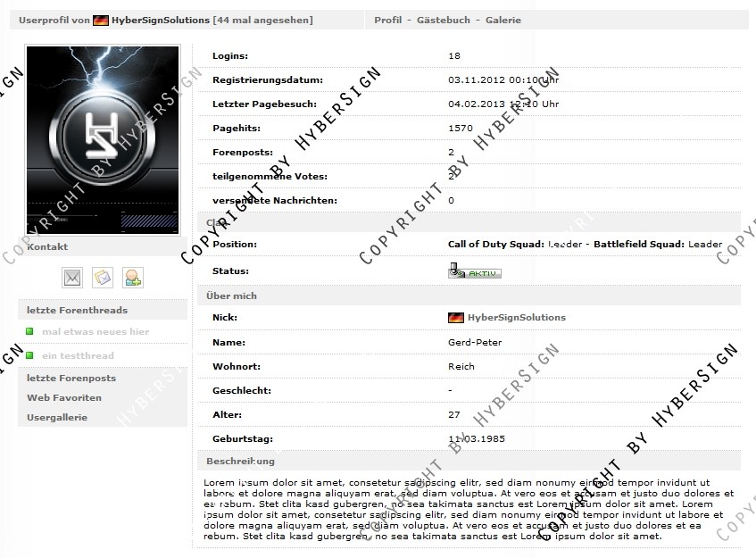Viewport: 756px width, 558px height.
Task: Click the 'Beschreibung' section header
Action: (x=469, y=461)
